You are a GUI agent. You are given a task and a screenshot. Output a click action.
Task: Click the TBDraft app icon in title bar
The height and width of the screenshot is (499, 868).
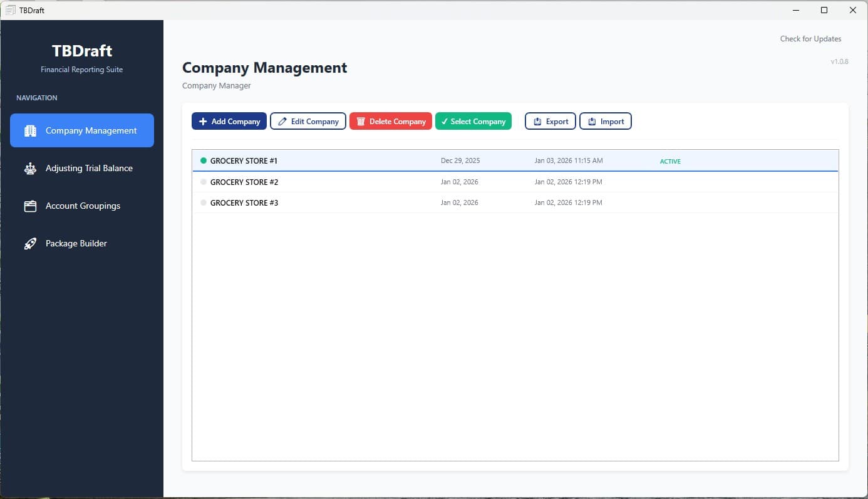coord(10,10)
